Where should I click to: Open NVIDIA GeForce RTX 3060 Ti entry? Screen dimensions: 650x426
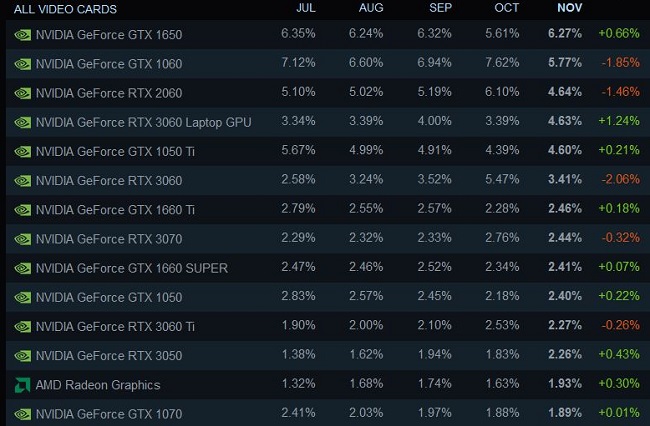click(116, 326)
